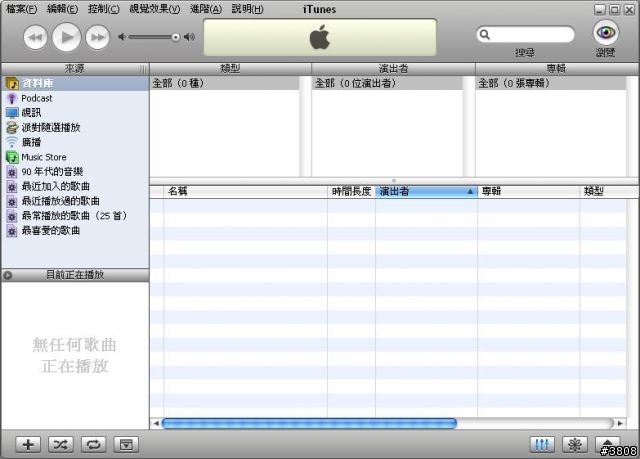This screenshot has width=640, height=459.
Task: Select 最常播放的歌曲 (25 首) playlist
Action: point(76,216)
